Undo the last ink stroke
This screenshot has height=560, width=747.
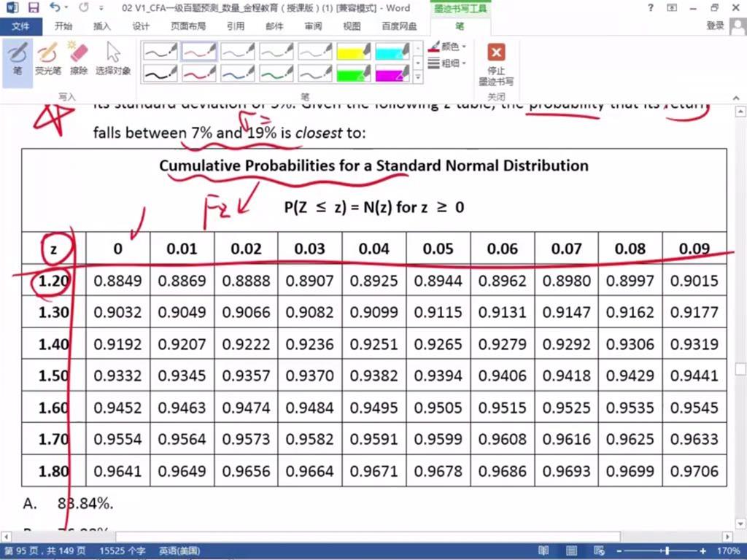tap(55, 7)
